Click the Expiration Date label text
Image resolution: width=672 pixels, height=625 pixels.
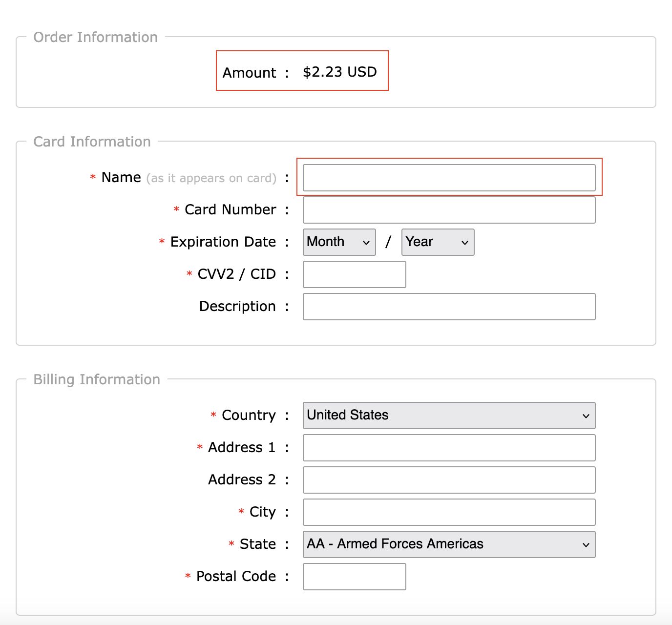coord(223,242)
